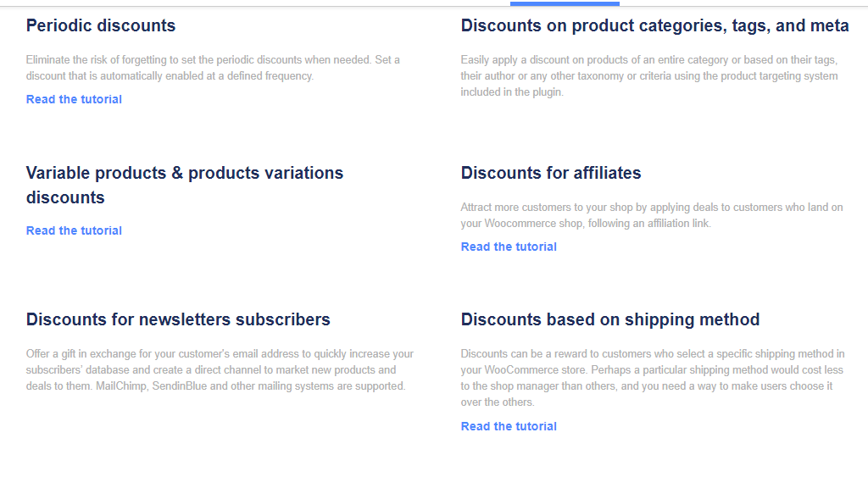Viewport: 868px width, 488px height.
Task: Click Variable products & products variations heading
Action: 184,185
